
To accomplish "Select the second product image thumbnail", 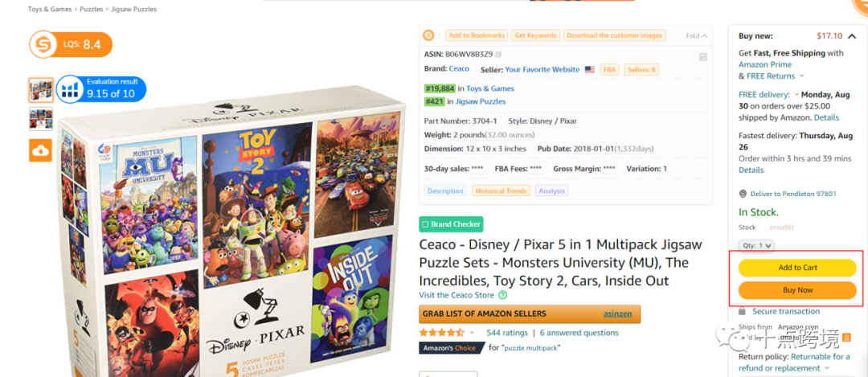I will [41, 118].
